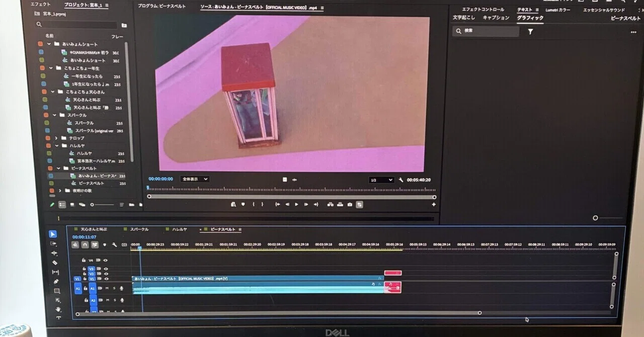Add marker in Source monitor

243,204
